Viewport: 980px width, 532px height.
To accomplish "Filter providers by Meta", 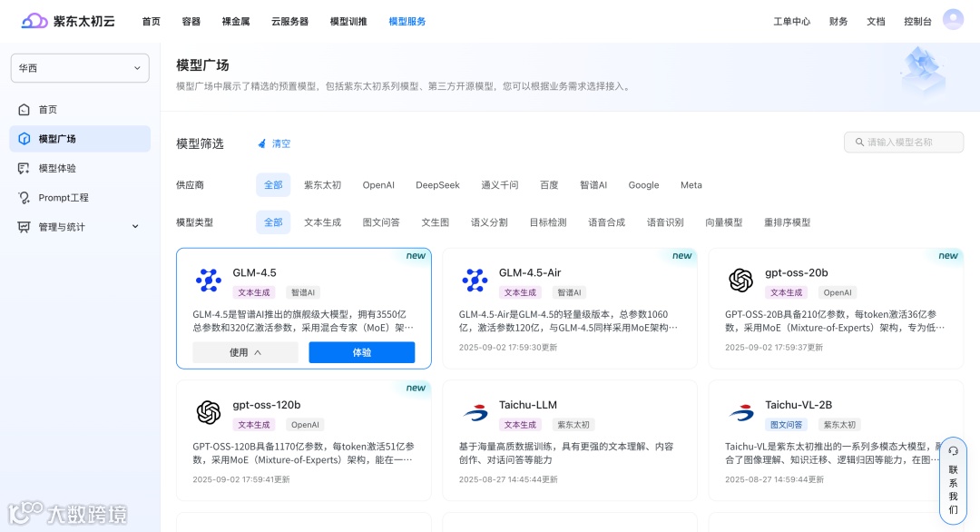I will 691,185.
